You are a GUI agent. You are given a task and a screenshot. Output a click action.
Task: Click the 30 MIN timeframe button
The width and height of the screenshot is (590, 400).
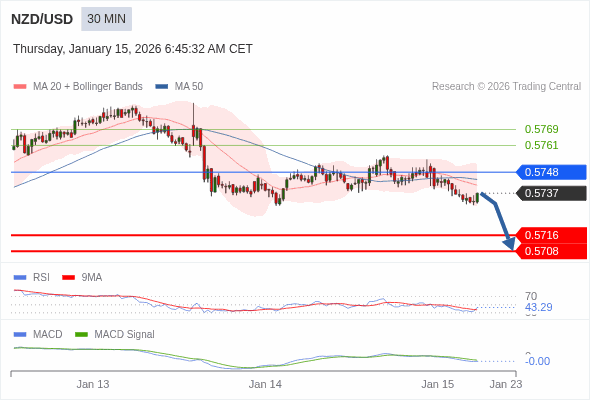tap(106, 19)
